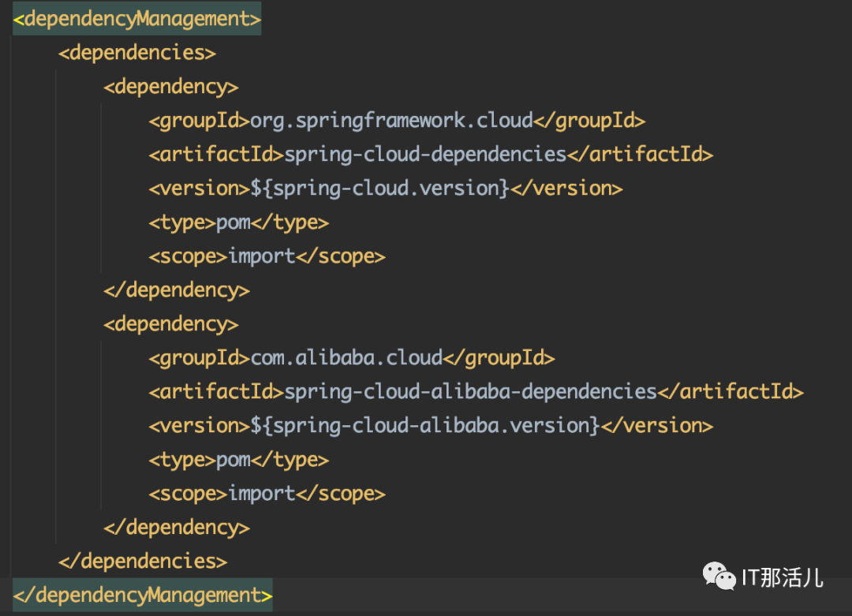The width and height of the screenshot is (852, 616).
Task: Click the ${spring-cloud-alibaba.version} version value
Action: coord(425,426)
